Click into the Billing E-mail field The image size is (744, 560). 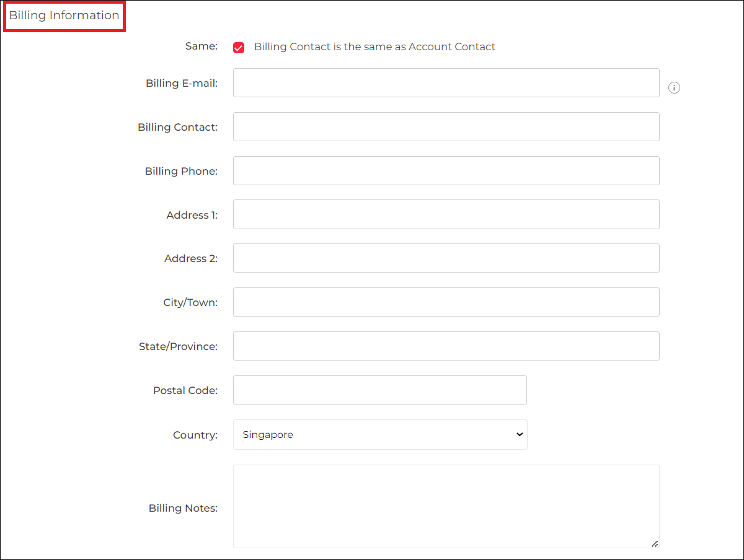tap(446, 83)
